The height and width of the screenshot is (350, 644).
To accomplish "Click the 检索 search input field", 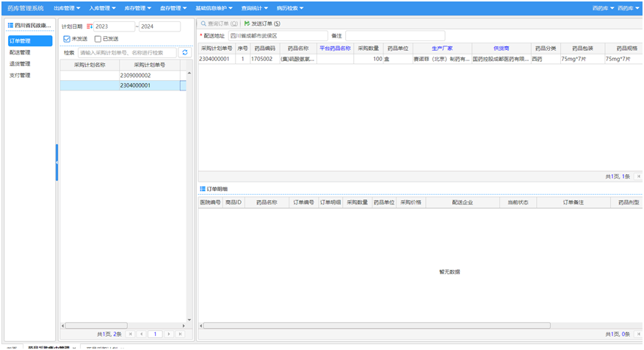I will point(127,53).
